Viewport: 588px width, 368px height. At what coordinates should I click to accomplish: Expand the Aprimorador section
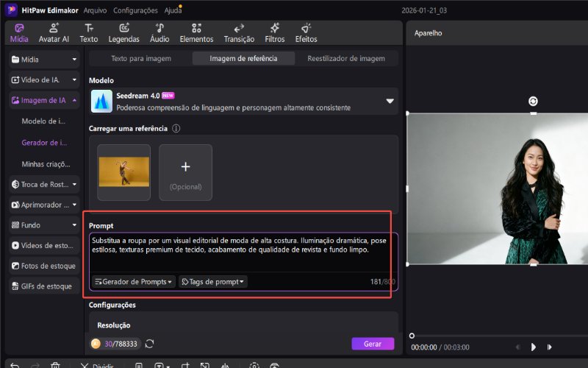[x=44, y=205]
